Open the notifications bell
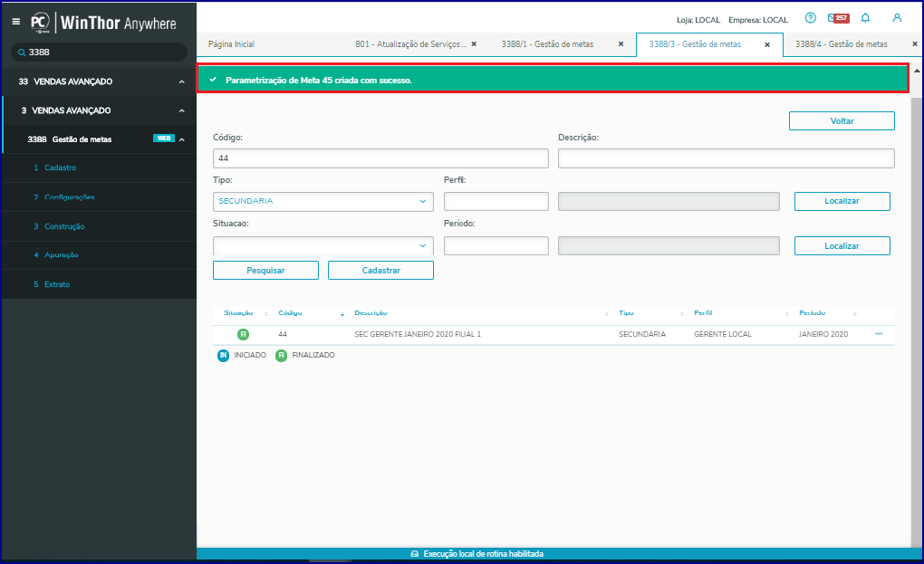The width and height of the screenshot is (924, 564). point(865,18)
